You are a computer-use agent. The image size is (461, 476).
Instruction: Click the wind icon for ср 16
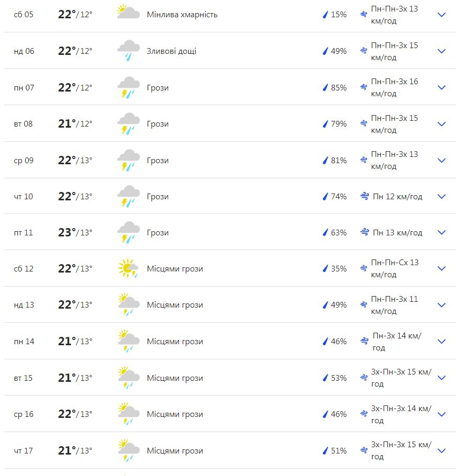[364, 414]
